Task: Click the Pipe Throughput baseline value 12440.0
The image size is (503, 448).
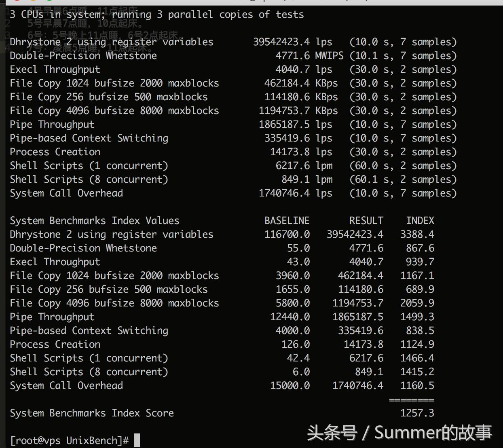Action: tap(290, 317)
